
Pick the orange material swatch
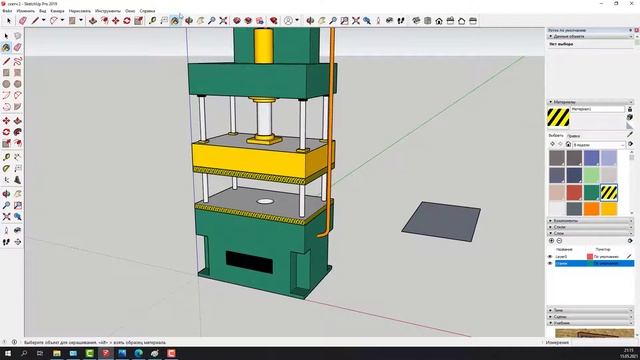click(x=591, y=209)
